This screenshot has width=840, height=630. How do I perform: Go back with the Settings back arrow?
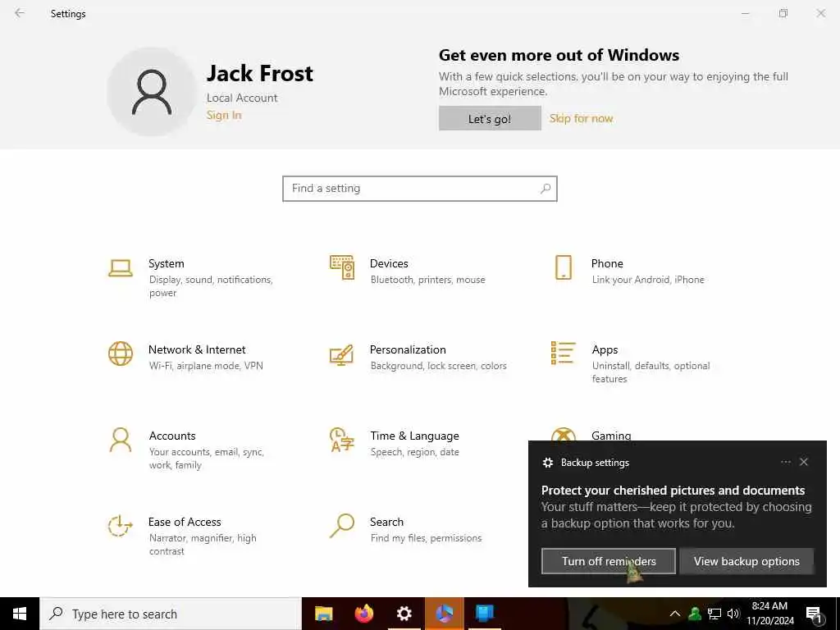click(20, 13)
